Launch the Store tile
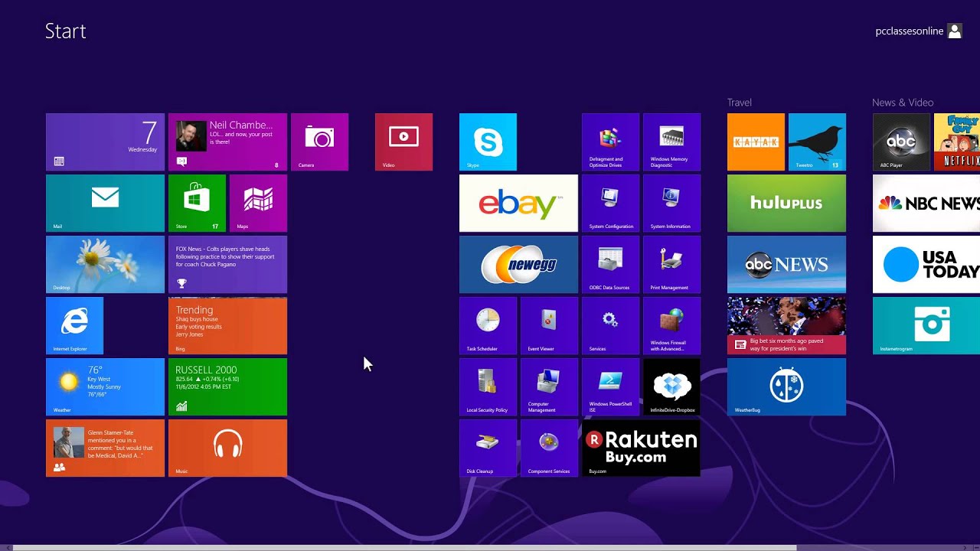Screen dimensions: 980x551 197,203
